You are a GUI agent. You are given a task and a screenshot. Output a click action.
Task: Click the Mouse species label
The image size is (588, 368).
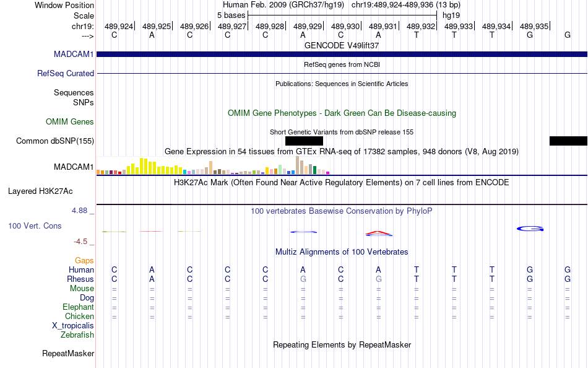pyautogui.click(x=82, y=289)
